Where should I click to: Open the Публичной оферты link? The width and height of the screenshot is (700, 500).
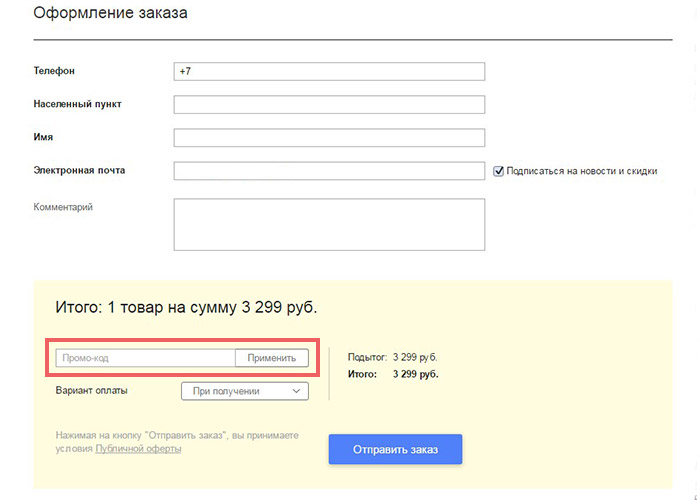coord(138,449)
